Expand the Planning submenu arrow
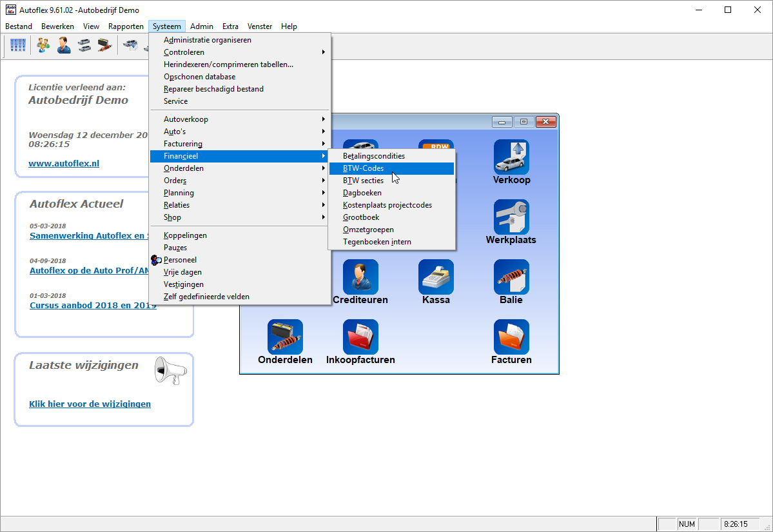The width and height of the screenshot is (773, 532). (x=324, y=193)
